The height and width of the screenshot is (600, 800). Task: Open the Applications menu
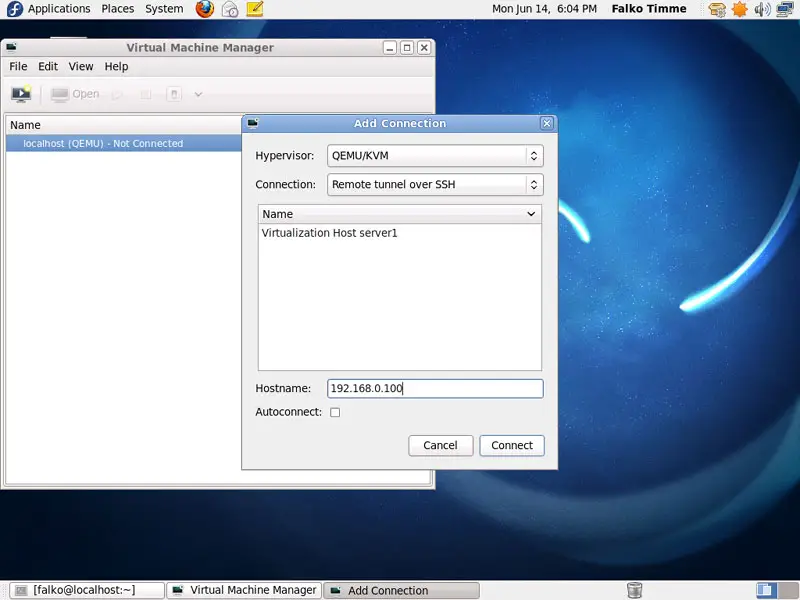pyautogui.click(x=59, y=9)
